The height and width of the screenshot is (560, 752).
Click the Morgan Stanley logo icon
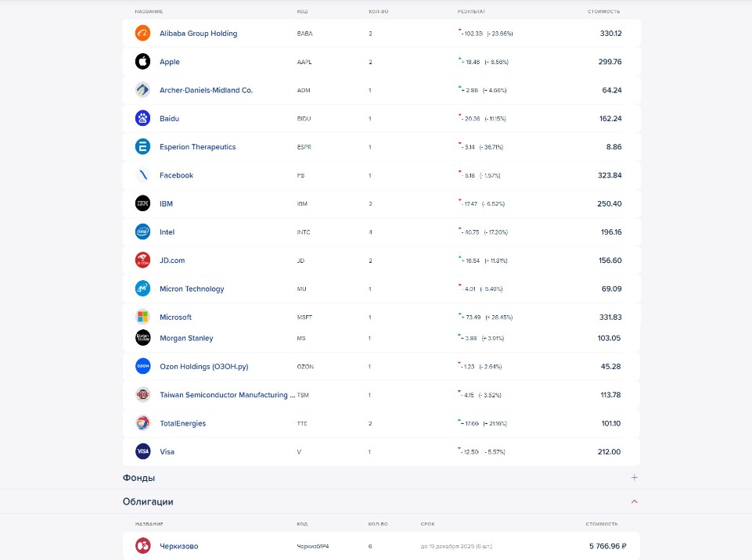coord(142,338)
